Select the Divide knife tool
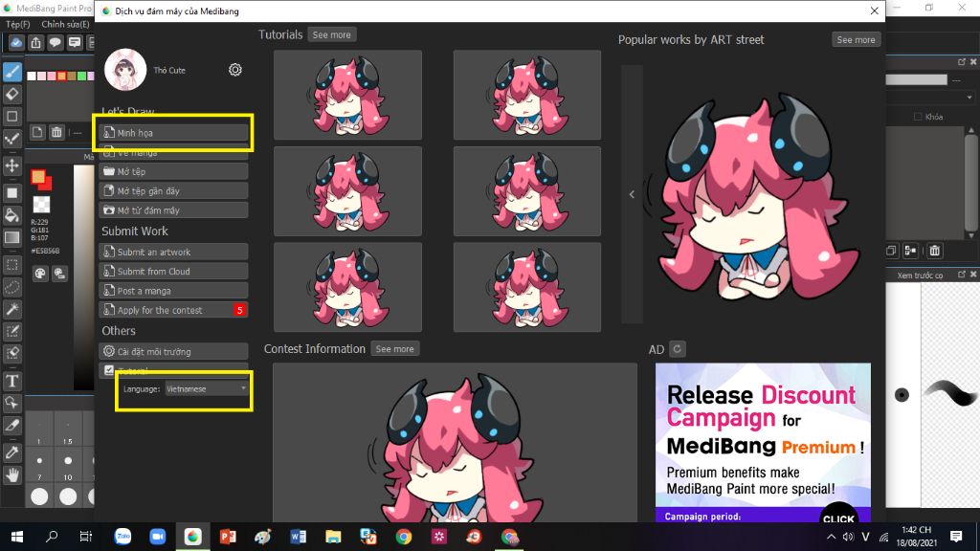Screen dimensions: 980x551 pos(12,425)
